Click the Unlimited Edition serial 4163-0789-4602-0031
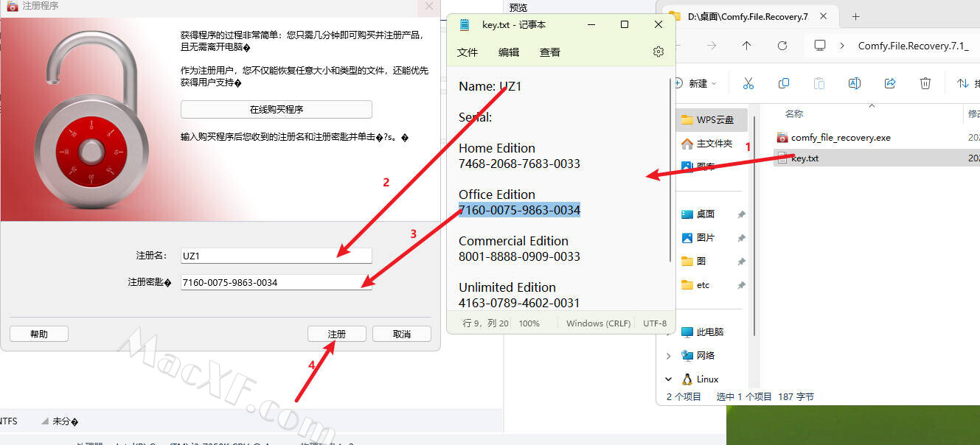Viewport: 980px width, 445px height. click(519, 303)
